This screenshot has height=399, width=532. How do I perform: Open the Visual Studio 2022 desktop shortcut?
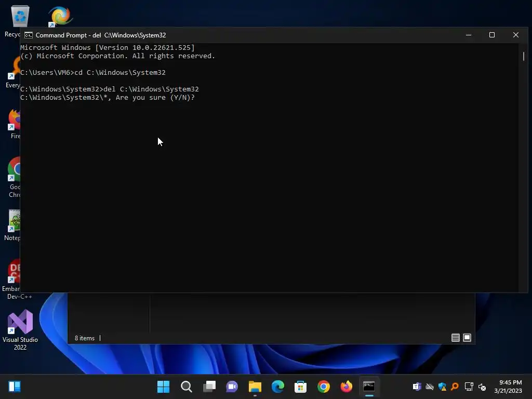click(x=20, y=330)
